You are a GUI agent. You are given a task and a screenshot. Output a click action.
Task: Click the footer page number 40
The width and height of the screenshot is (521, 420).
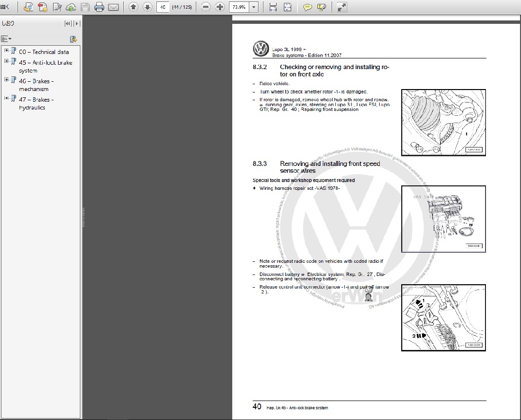[257, 407]
